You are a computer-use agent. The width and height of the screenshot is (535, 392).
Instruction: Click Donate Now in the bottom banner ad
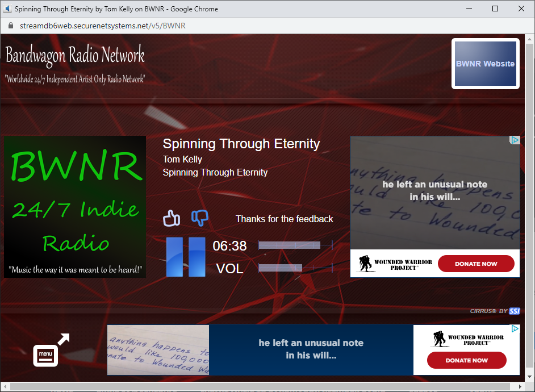pyautogui.click(x=466, y=360)
